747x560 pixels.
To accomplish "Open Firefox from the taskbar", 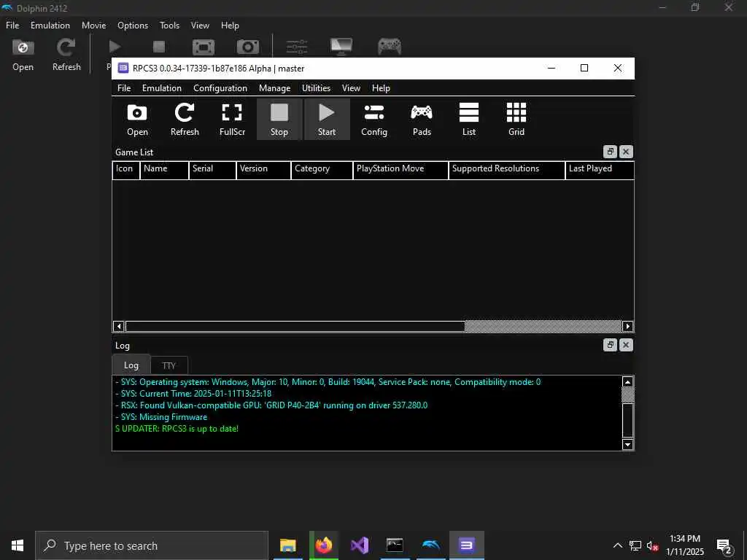I will click(324, 545).
